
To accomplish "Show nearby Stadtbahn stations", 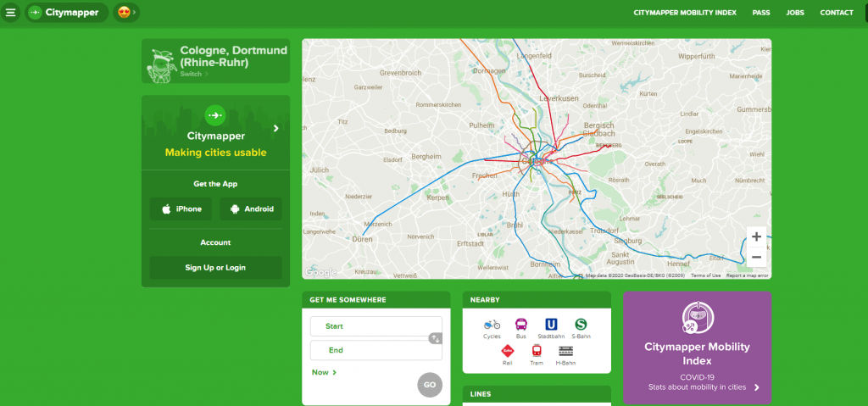I will tap(551, 329).
